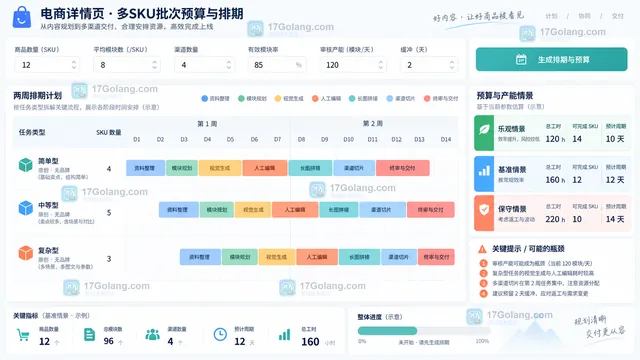
Task: Click the number 2 bullet in 关键提示 list
Action: point(483,273)
